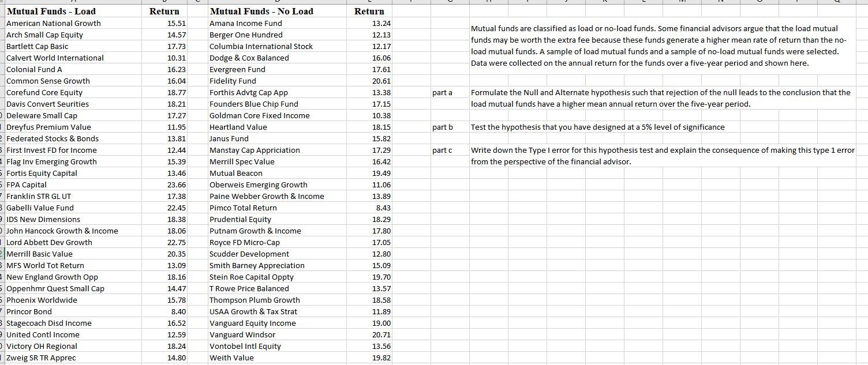Select the mutual funds description text box

click(664, 46)
